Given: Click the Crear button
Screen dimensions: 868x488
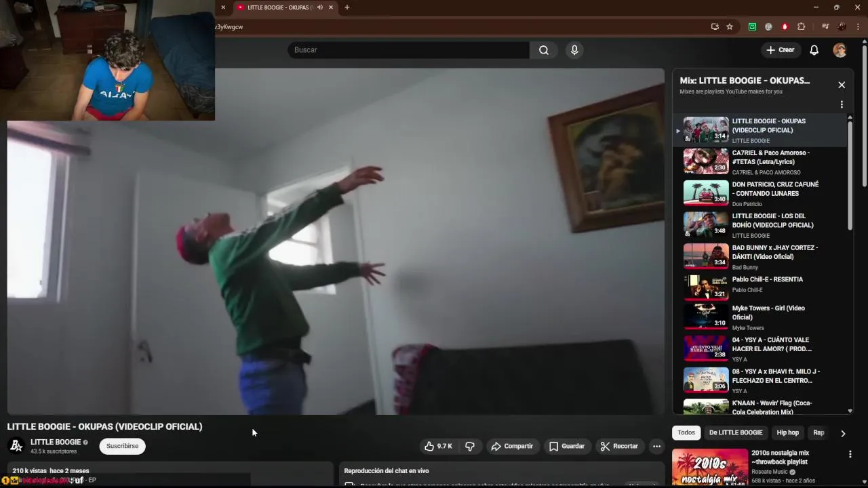Looking at the screenshot, I should [x=780, y=50].
